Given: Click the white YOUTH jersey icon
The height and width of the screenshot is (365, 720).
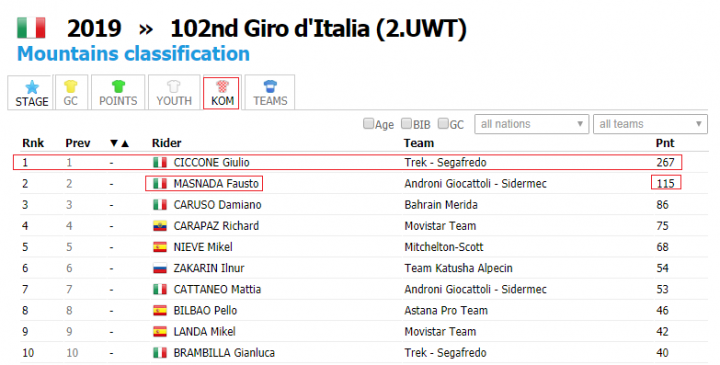Looking at the screenshot, I should (174, 86).
